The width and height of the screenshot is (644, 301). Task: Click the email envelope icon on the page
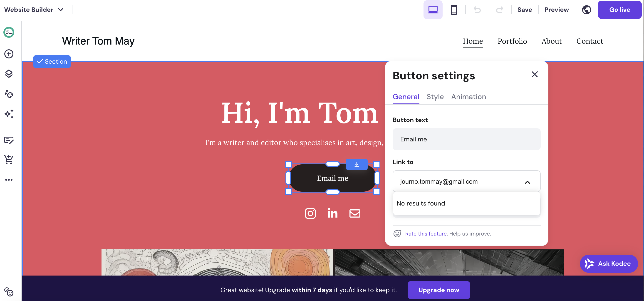tap(355, 213)
